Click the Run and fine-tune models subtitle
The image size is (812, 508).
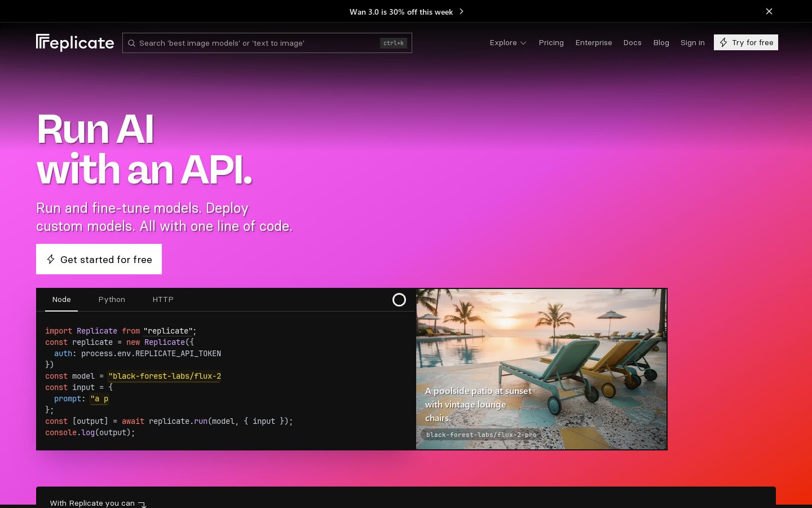click(164, 217)
